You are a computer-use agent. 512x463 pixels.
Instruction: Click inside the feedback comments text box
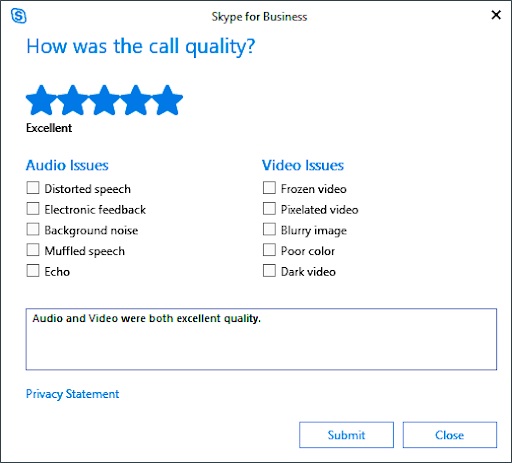pyautogui.click(x=261, y=339)
